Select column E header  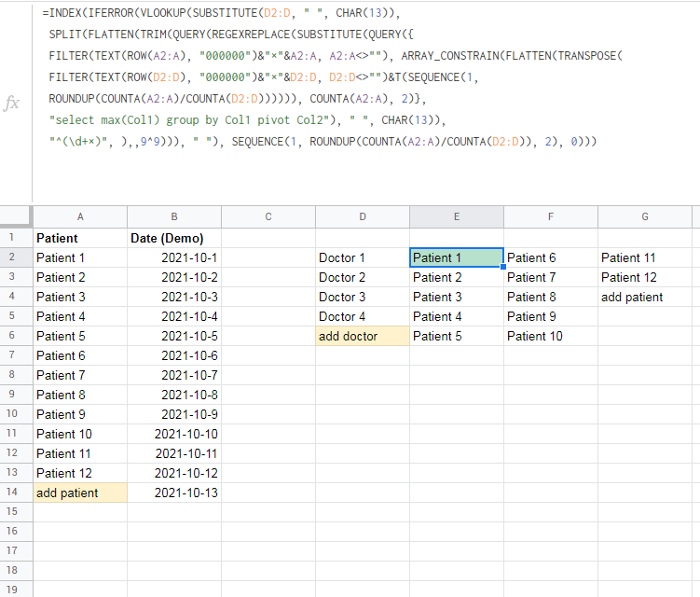457,216
